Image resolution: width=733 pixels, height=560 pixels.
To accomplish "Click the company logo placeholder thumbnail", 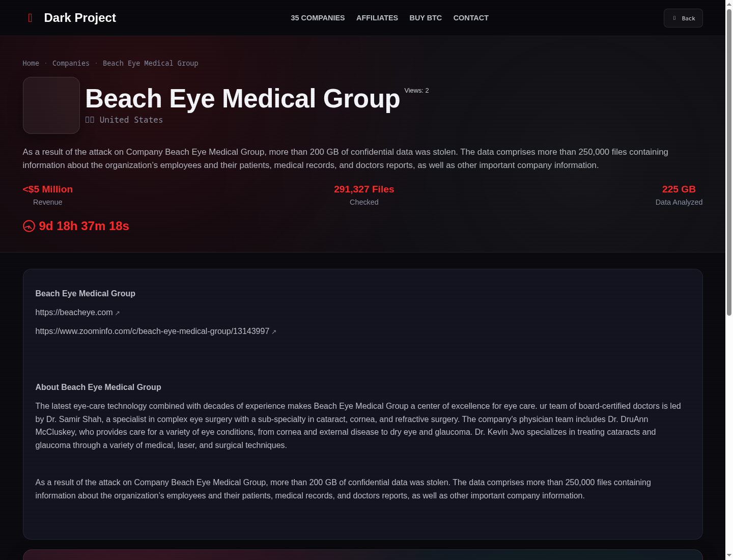I will tap(51, 105).
